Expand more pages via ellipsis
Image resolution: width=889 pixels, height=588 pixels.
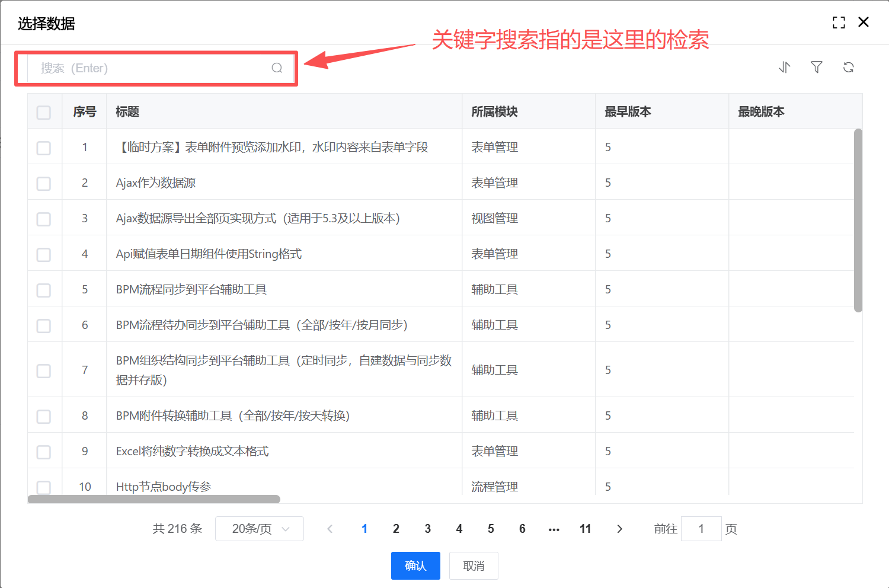click(x=554, y=529)
